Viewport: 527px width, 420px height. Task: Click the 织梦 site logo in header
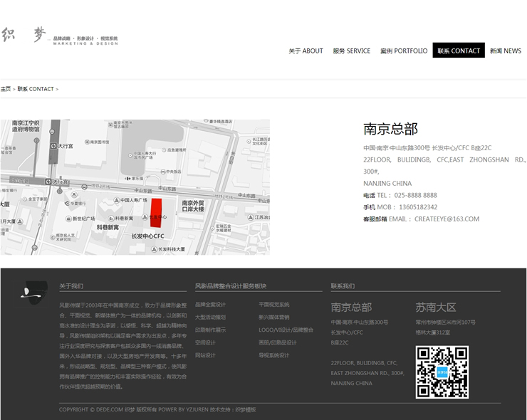tap(60, 36)
